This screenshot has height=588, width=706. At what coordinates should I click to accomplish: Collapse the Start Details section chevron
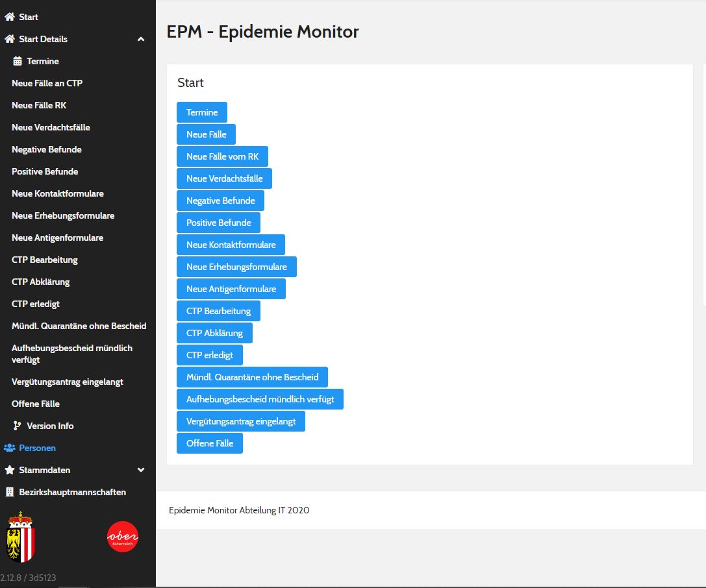(x=141, y=39)
